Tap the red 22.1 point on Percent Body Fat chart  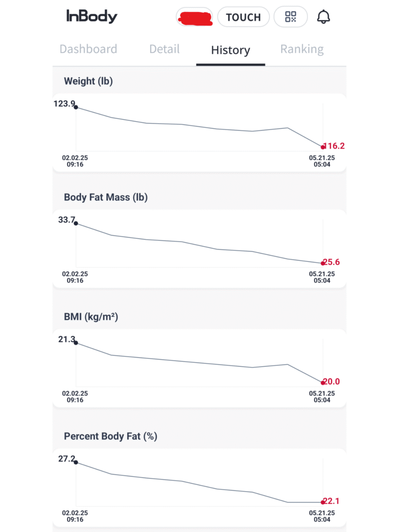click(x=323, y=502)
